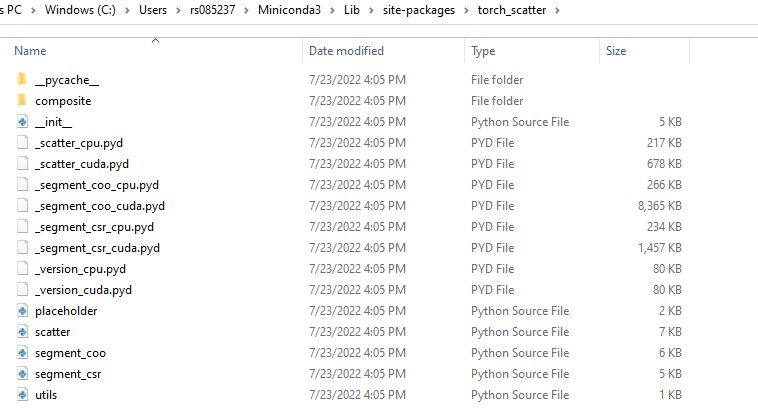Click the composite folder icon
Screen dimensions: 758x415
pos(23,101)
